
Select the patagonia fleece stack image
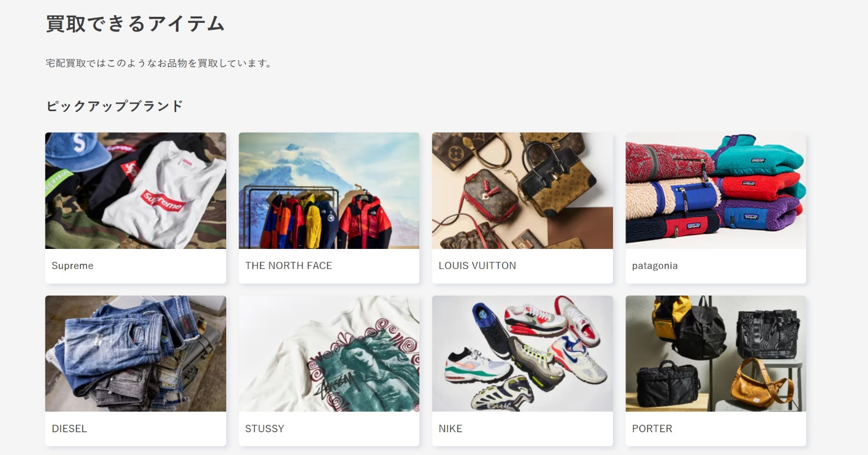point(716,191)
